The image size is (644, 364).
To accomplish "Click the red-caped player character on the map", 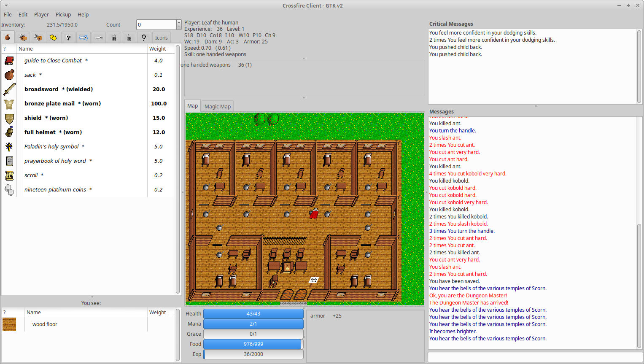I will click(x=314, y=214).
